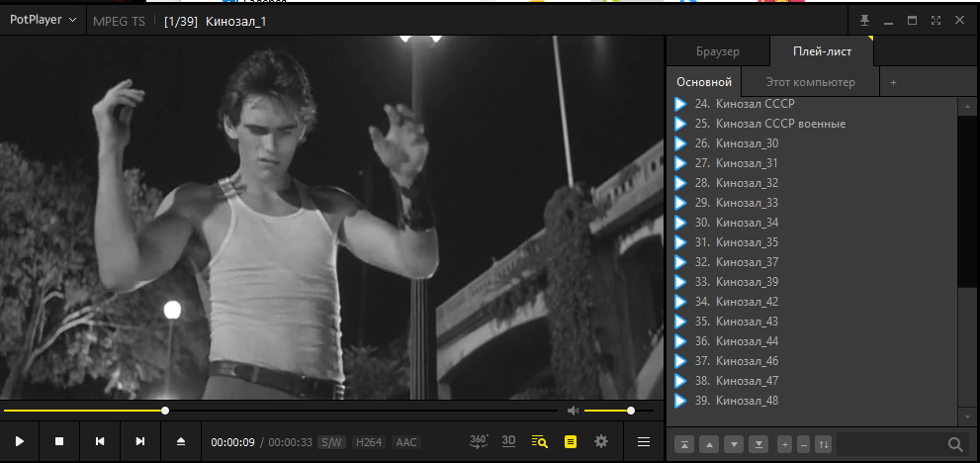
Task: Select playlist item Кинозал_37
Action: click(x=813, y=262)
